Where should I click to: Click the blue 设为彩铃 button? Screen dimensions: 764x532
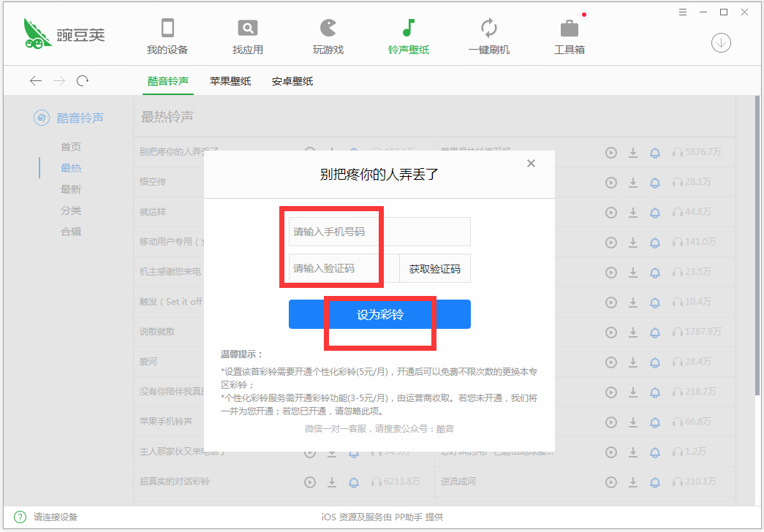(x=380, y=314)
